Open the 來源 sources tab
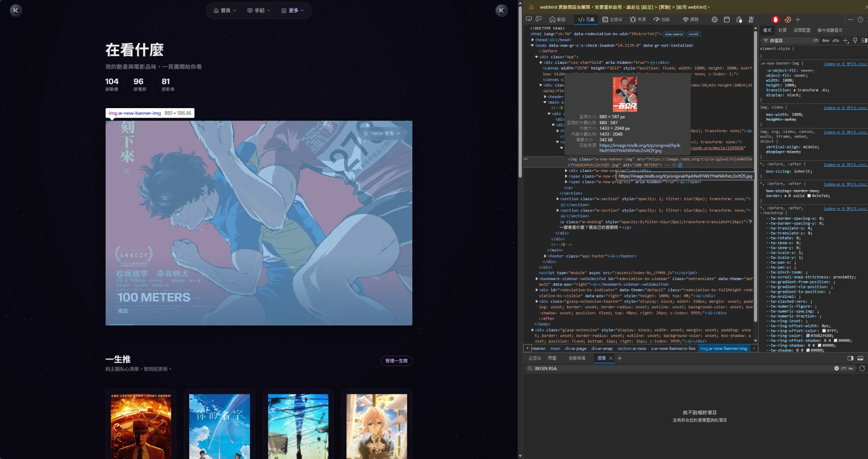This screenshot has width=868, height=459. pyautogui.click(x=638, y=20)
